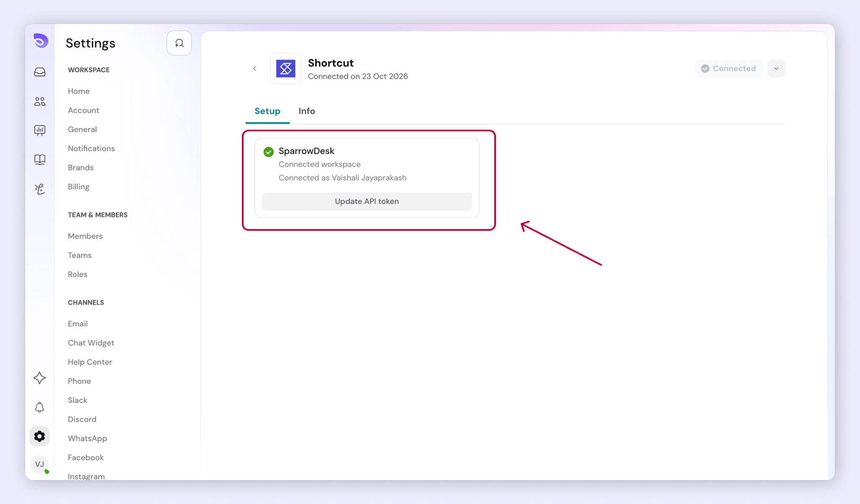Click the support headset icon button
Screen dimensions: 860x504
[179, 43]
